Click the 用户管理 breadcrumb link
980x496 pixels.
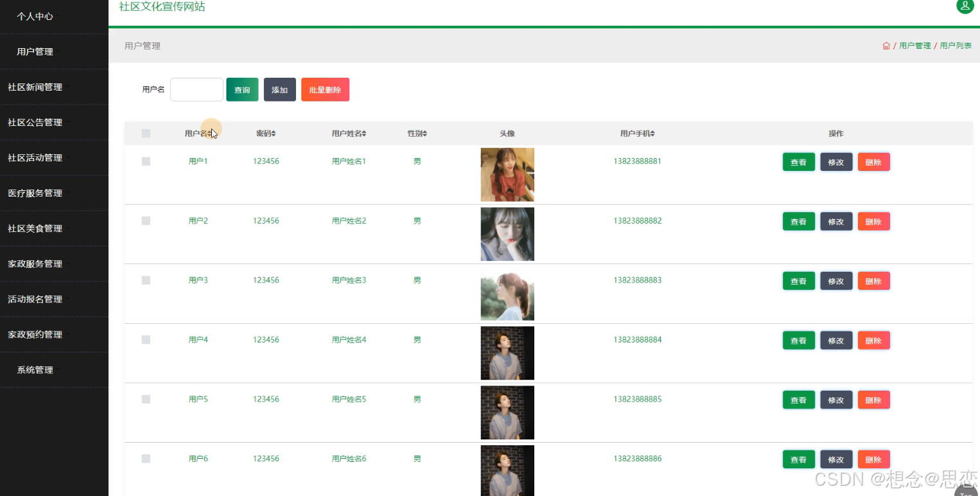tap(914, 46)
